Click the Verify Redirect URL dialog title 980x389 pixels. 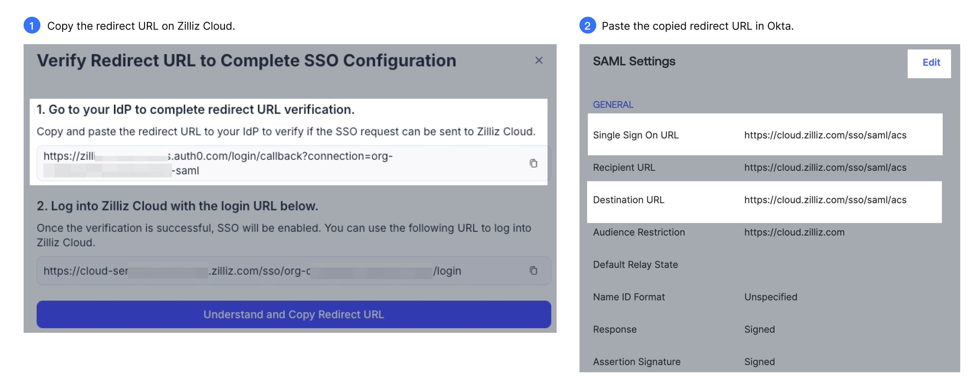tap(246, 61)
